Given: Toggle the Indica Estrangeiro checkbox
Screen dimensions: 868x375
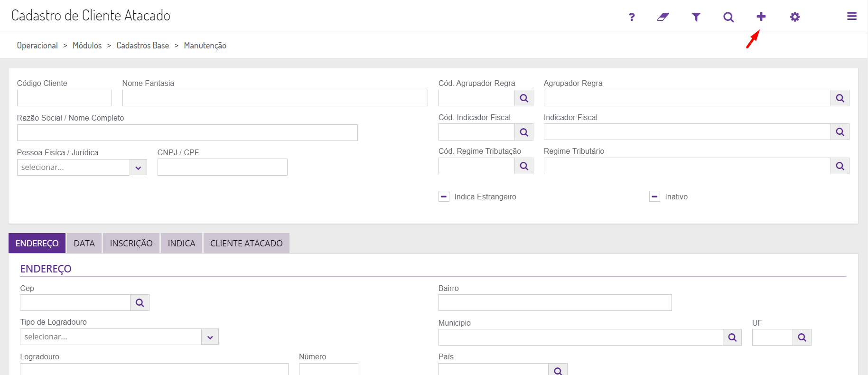Looking at the screenshot, I should click(x=444, y=197).
